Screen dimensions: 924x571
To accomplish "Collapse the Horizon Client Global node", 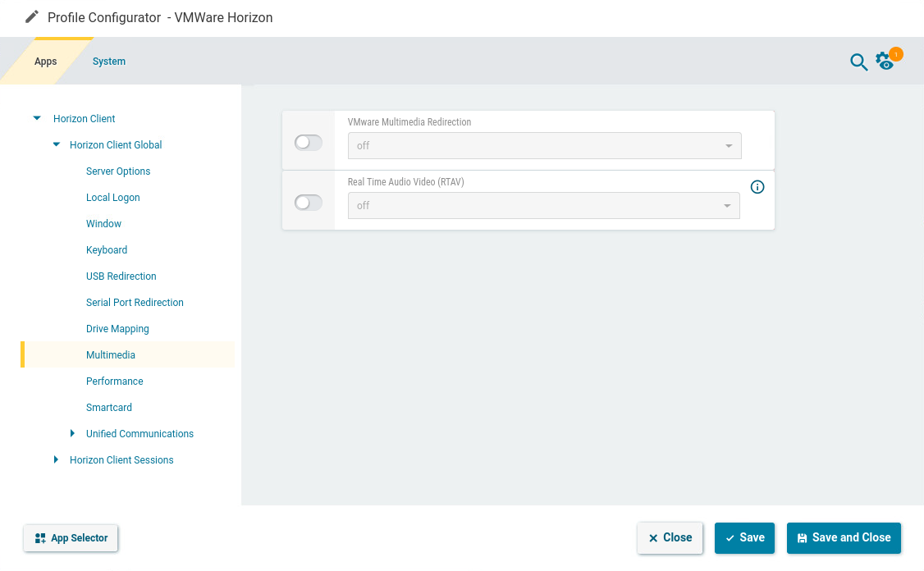I will (x=57, y=144).
